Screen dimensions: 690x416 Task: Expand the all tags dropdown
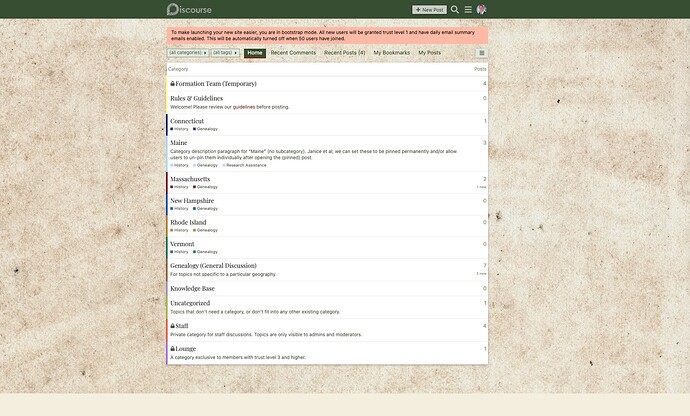(x=225, y=53)
